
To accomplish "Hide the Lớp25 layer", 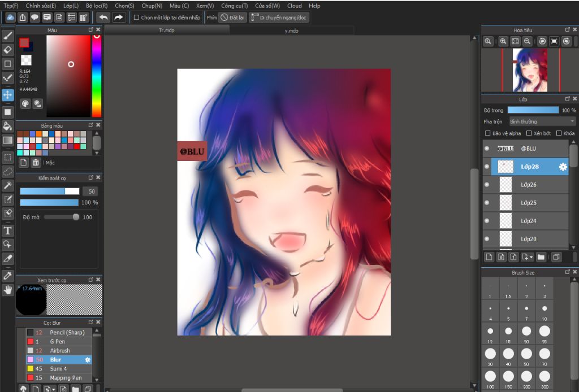I will [487, 202].
